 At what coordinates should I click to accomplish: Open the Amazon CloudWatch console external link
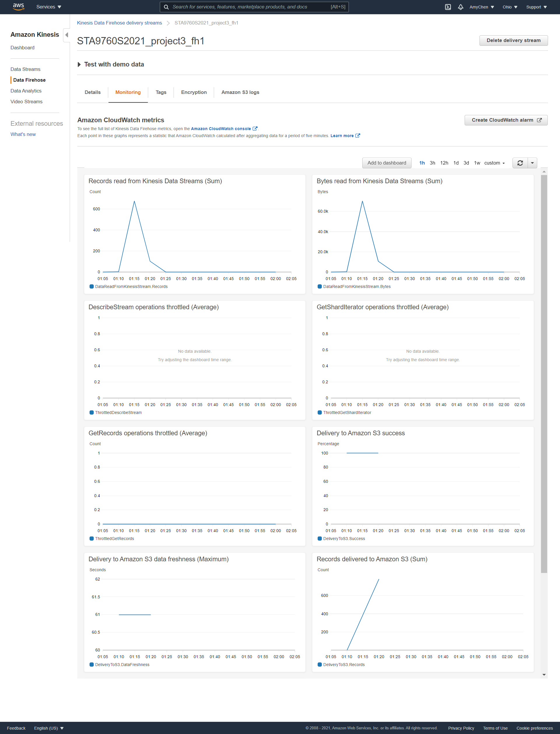pyautogui.click(x=221, y=129)
